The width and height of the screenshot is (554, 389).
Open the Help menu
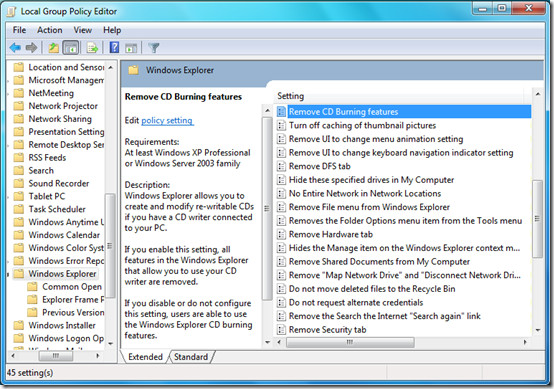click(112, 30)
